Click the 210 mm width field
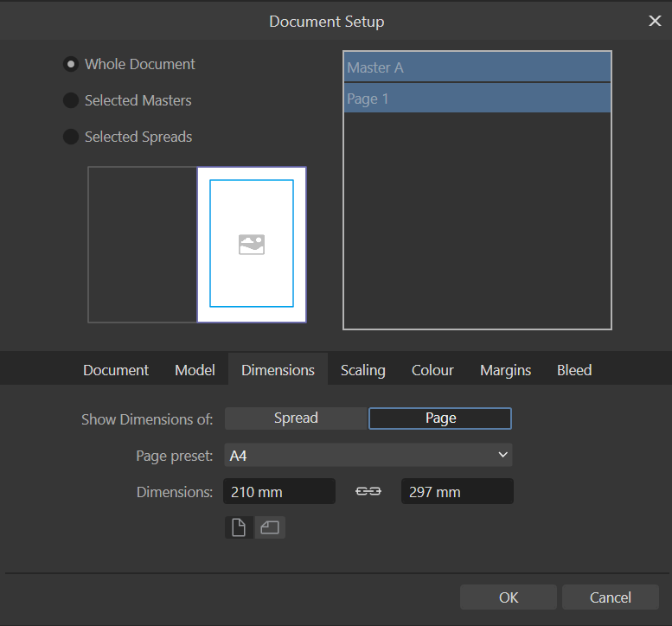 click(279, 491)
